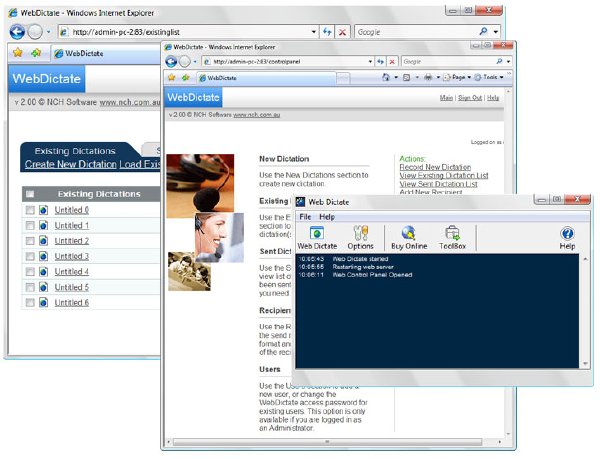Check the box next to Untitled 6

tap(30, 303)
